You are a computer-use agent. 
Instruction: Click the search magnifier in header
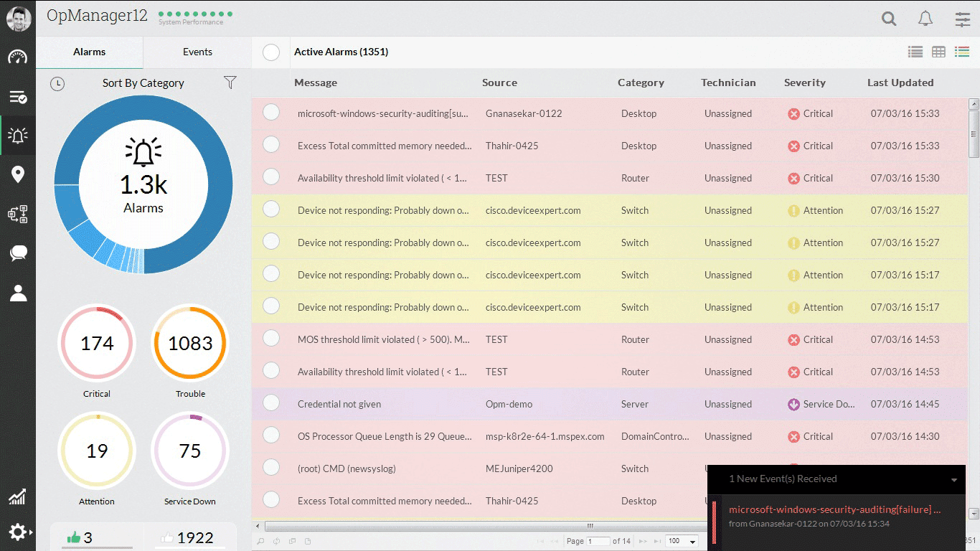tap(889, 19)
